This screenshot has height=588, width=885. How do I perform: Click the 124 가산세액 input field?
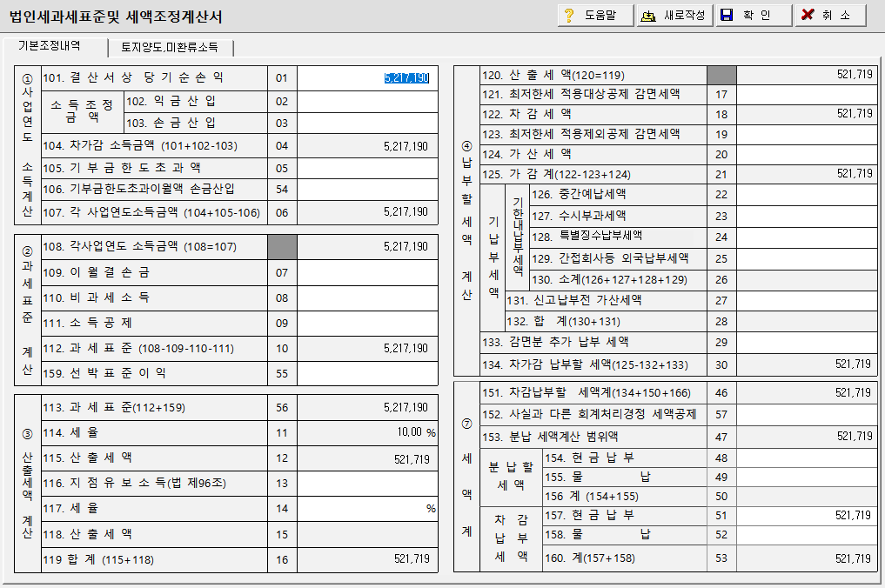click(807, 154)
